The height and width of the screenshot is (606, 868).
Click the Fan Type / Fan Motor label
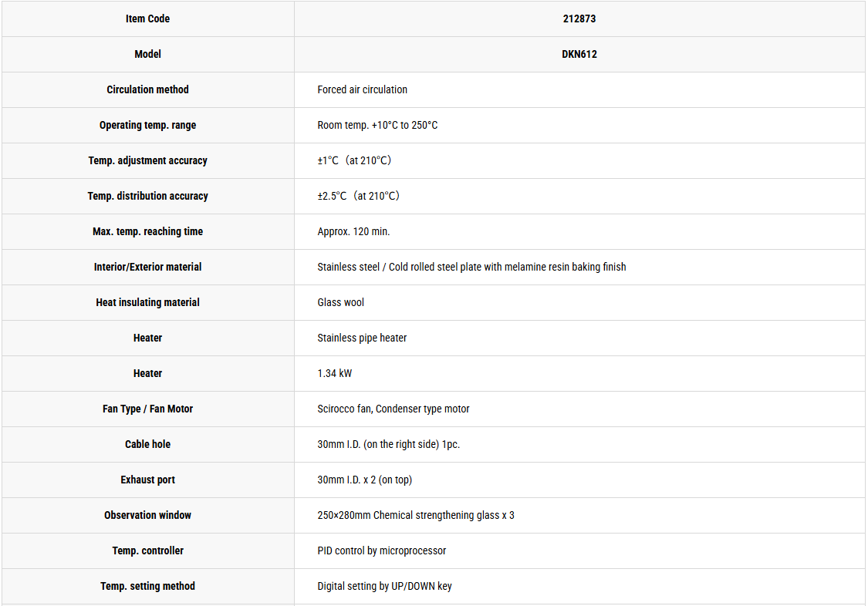pos(148,409)
